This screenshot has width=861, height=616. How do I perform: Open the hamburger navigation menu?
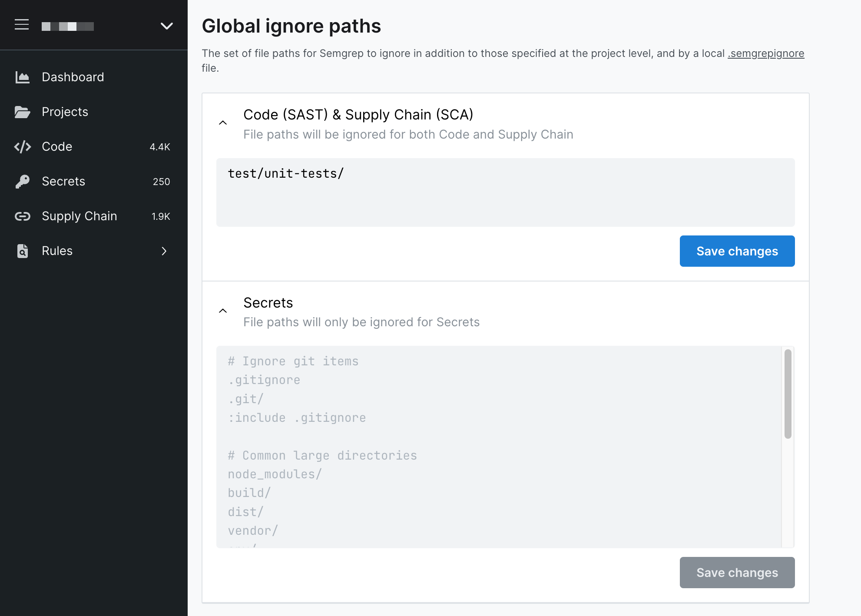22,25
